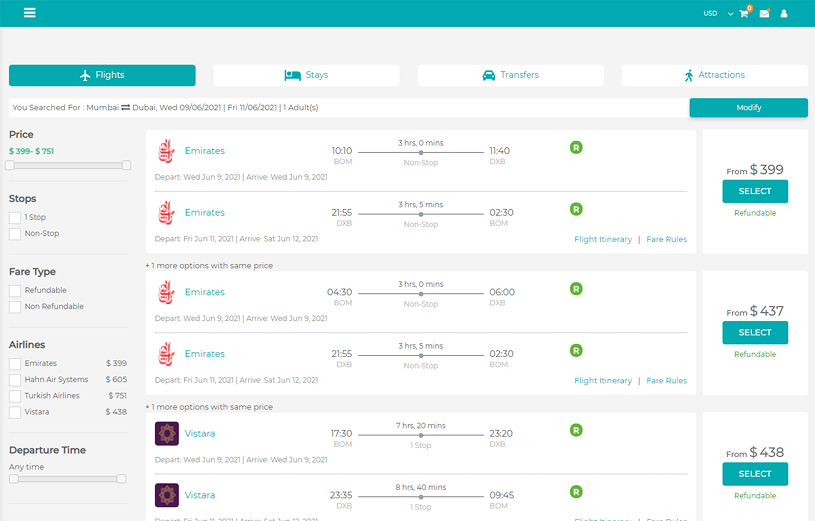Click the $399- $751 price range text
Image resolution: width=815 pixels, height=521 pixels.
coord(31,151)
